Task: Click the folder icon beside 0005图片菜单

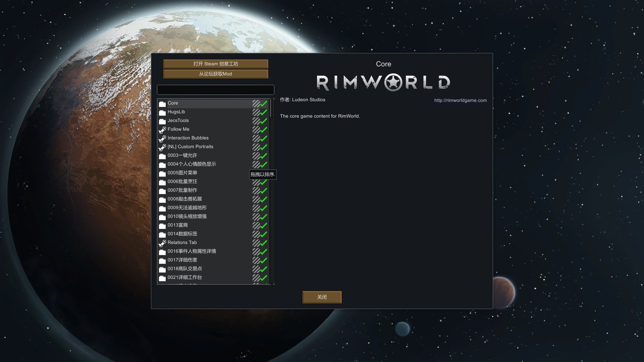Action: click(162, 173)
